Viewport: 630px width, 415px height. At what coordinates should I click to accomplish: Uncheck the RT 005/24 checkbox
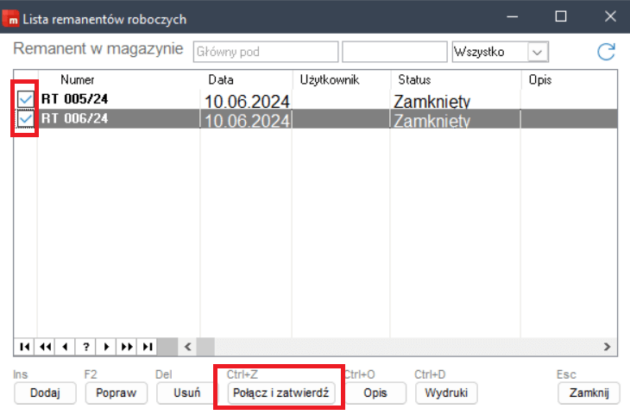26,99
